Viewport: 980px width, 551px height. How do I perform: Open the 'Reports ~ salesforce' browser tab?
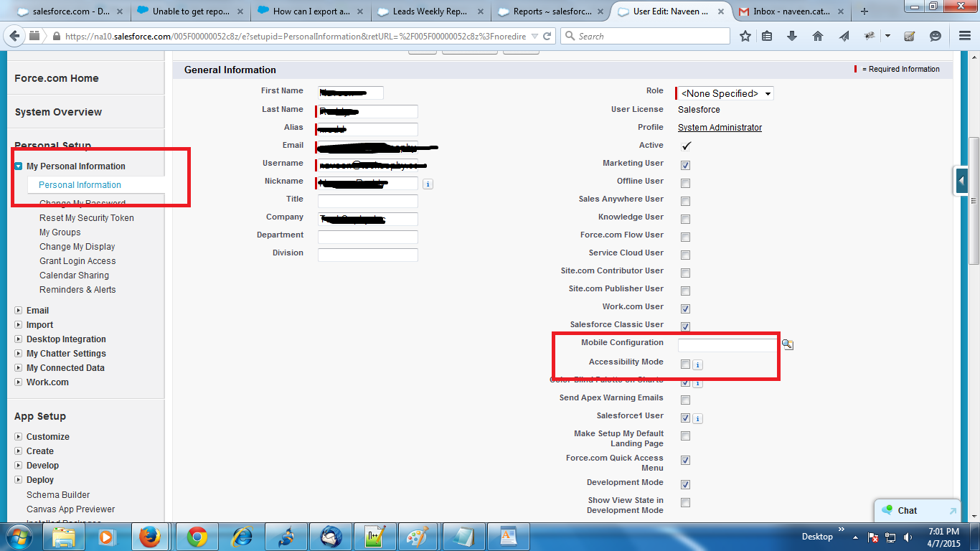[552, 11]
